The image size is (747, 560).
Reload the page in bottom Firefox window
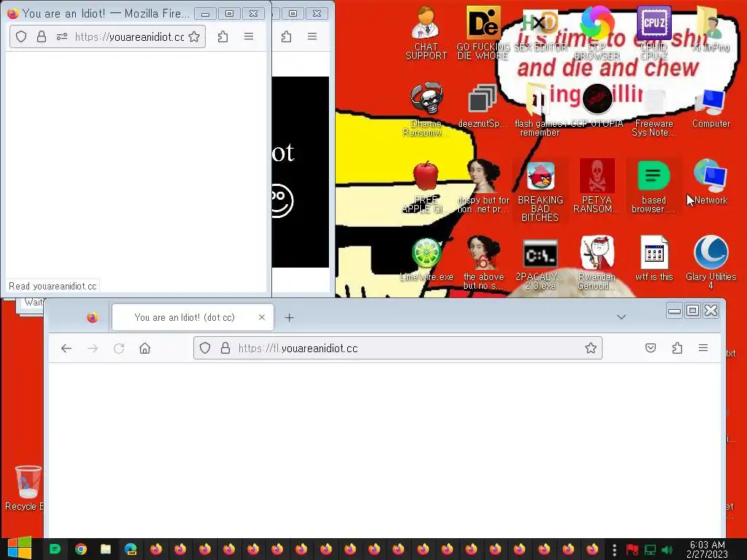[x=119, y=348]
